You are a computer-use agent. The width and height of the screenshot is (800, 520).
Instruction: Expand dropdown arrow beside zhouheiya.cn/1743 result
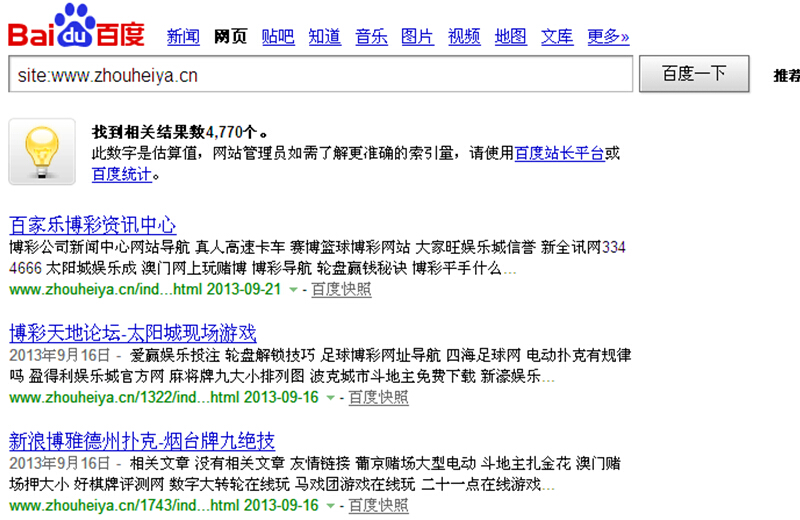[331, 506]
